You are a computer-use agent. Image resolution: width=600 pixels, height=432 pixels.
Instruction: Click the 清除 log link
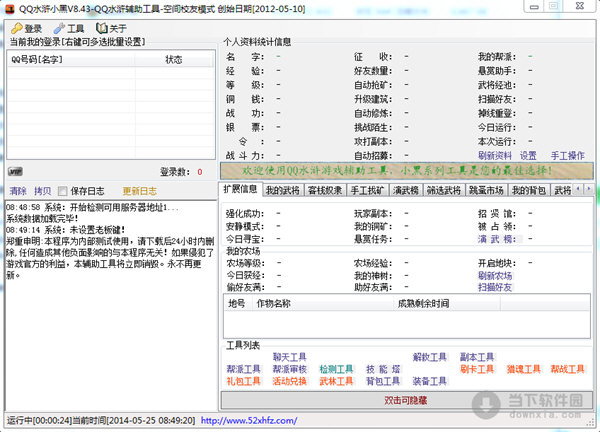[18, 191]
